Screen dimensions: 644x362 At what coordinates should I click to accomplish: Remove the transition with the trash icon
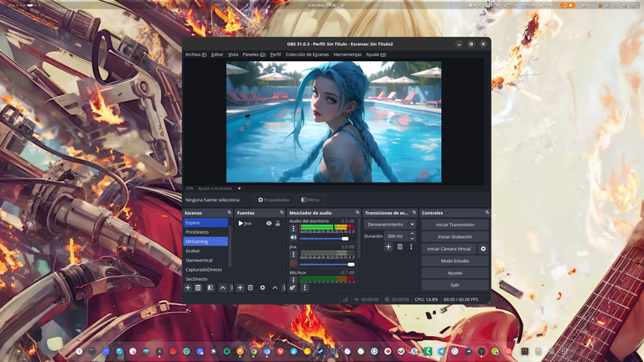click(x=400, y=246)
